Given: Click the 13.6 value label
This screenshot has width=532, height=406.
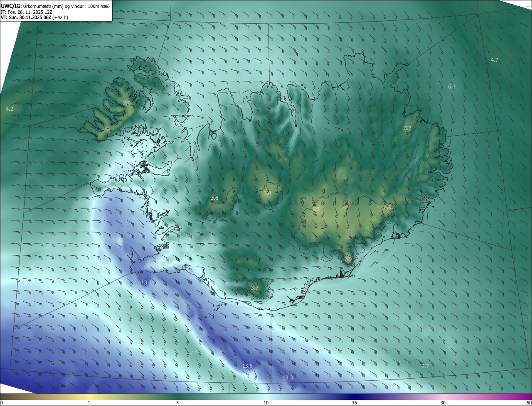Looking at the screenshot, I should (x=247, y=366).
